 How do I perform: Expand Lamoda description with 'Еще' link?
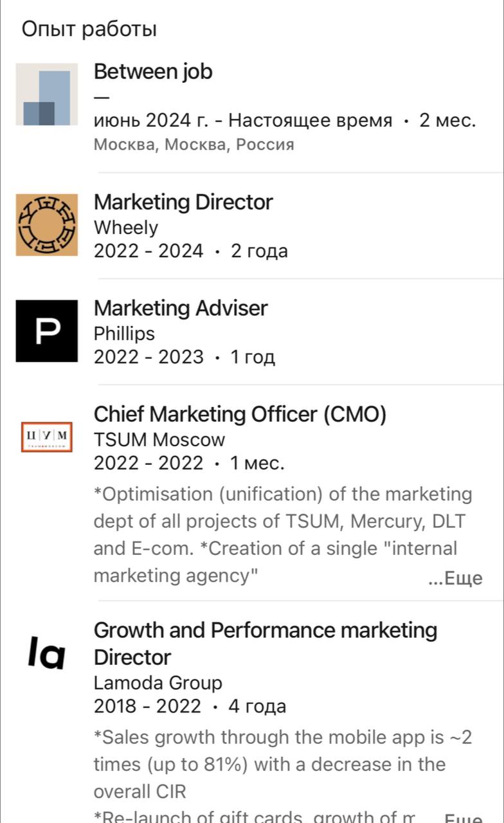[463, 818]
